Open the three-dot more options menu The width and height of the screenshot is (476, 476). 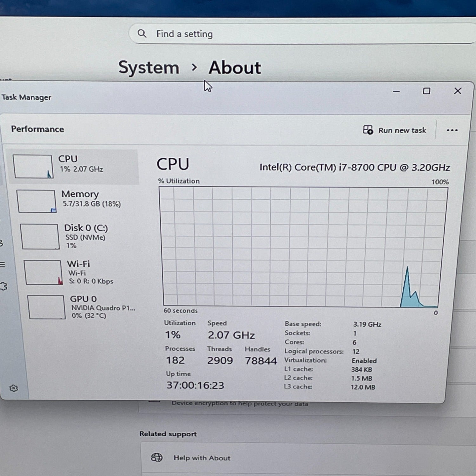452,130
